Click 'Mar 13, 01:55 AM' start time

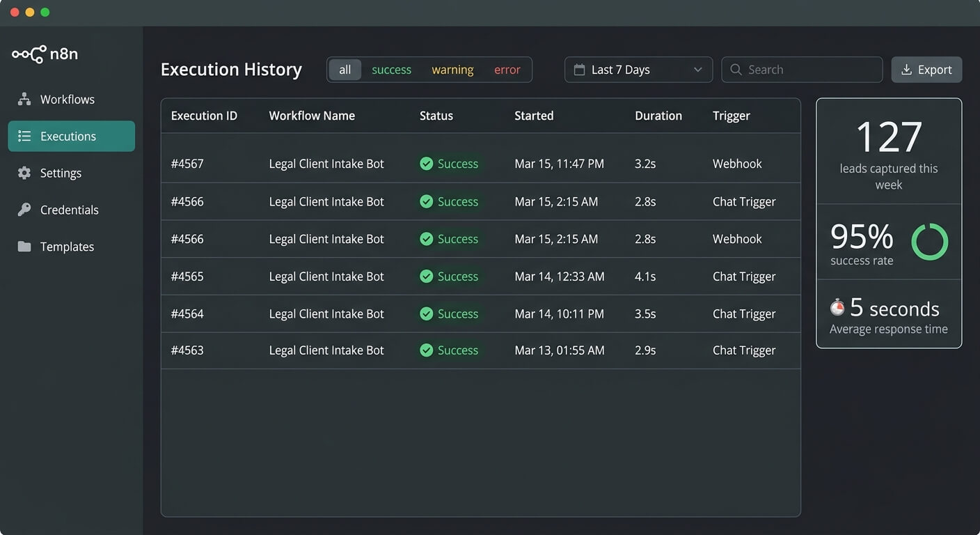click(560, 350)
